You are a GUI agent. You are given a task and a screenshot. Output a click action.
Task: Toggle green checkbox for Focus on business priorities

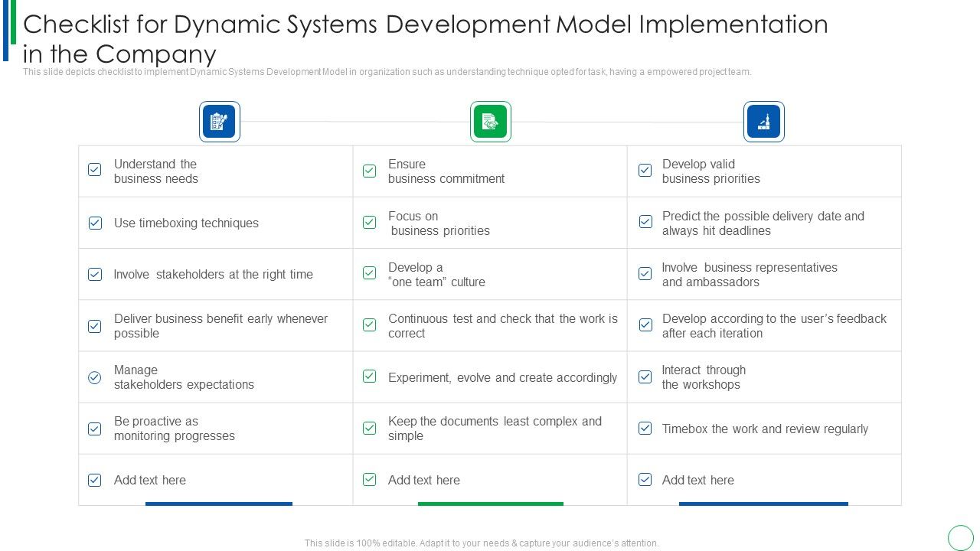coord(370,222)
